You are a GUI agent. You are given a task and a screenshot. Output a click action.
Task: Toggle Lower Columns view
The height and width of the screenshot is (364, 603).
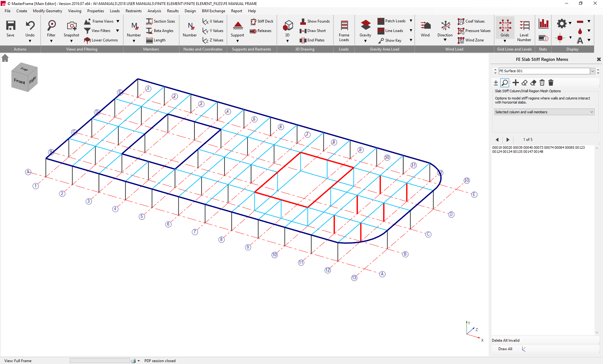[101, 40]
